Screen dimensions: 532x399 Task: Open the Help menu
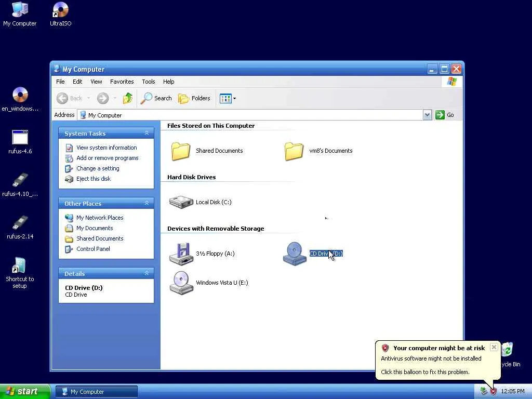169,82
